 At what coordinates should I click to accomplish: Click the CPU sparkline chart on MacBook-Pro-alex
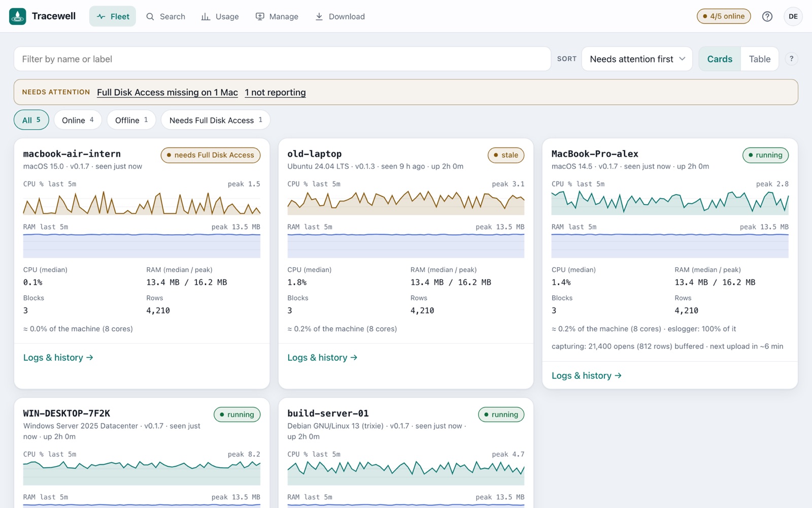(x=670, y=202)
